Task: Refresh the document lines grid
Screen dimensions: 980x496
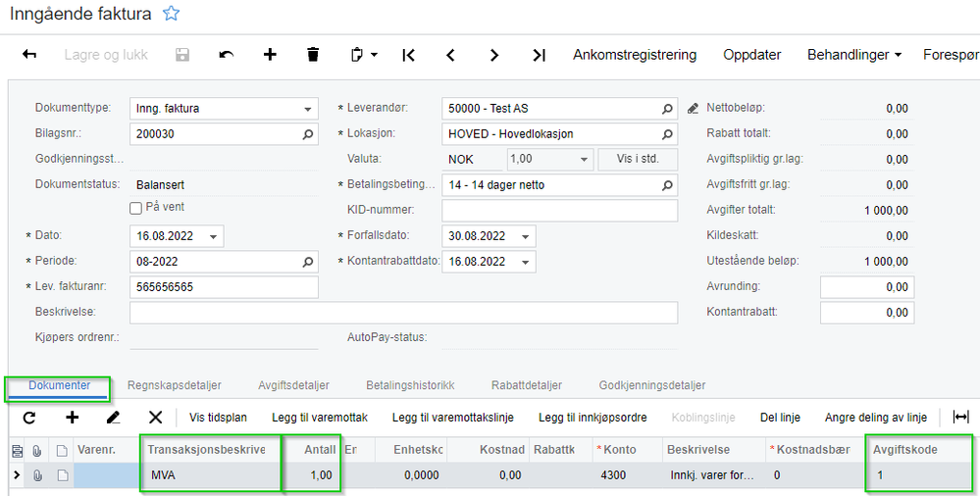Action: [x=29, y=418]
